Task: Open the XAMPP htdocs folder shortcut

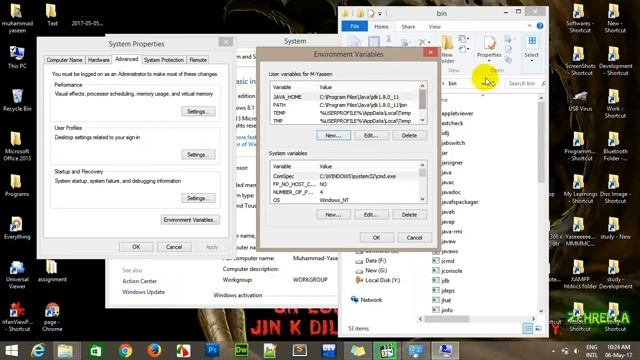Action: (580, 274)
